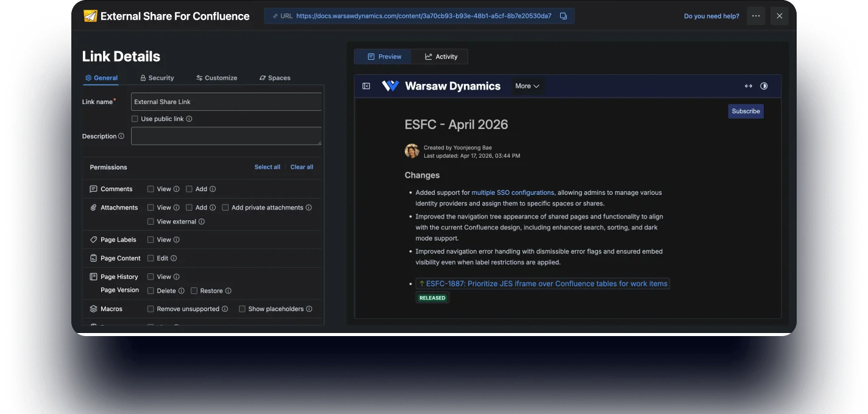This screenshot has height=414, width=868.
Task: Switch theme with the contrast circle icon
Action: 764,86
